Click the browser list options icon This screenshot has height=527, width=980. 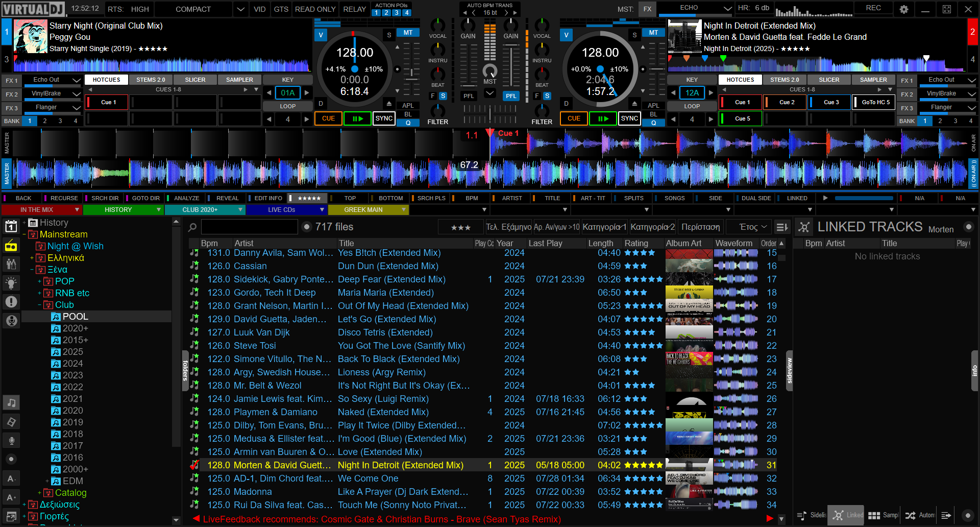pos(781,227)
